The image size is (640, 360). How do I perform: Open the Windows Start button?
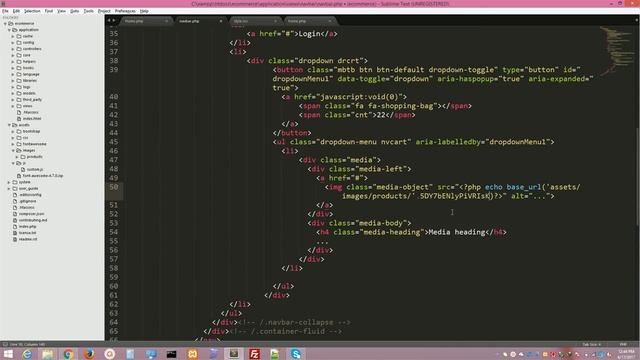pyautogui.click(x=8, y=354)
